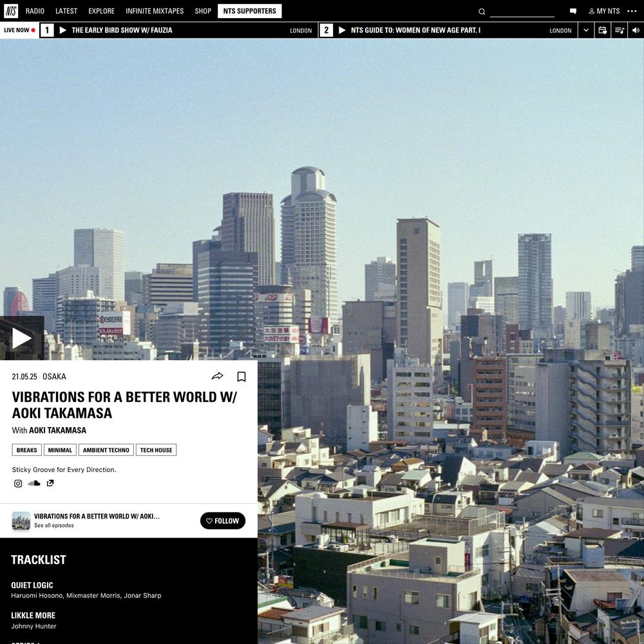The image size is (644, 644).
Task: Open the Radio menu
Action: 35,11
